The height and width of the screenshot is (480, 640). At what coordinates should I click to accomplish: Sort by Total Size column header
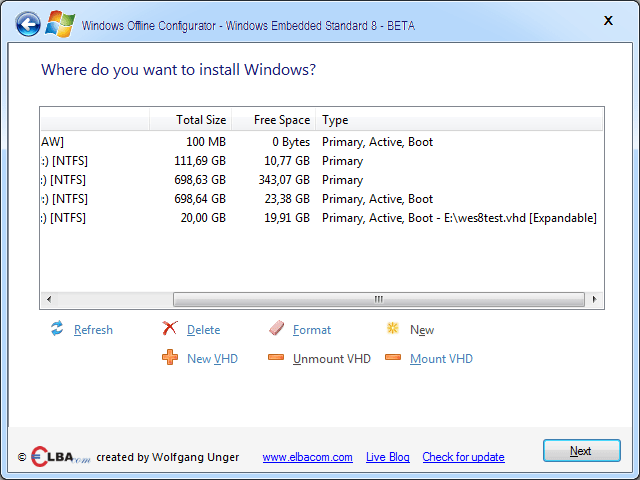190,120
